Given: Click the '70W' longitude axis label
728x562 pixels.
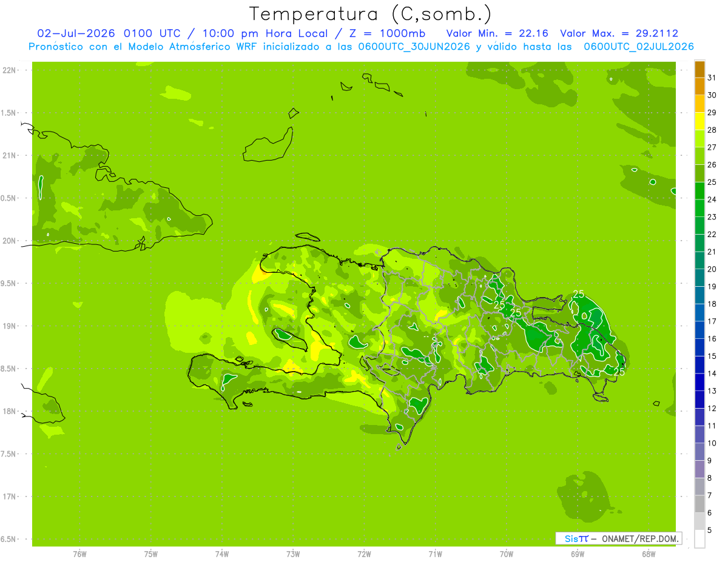Looking at the screenshot, I should [x=507, y=554].
